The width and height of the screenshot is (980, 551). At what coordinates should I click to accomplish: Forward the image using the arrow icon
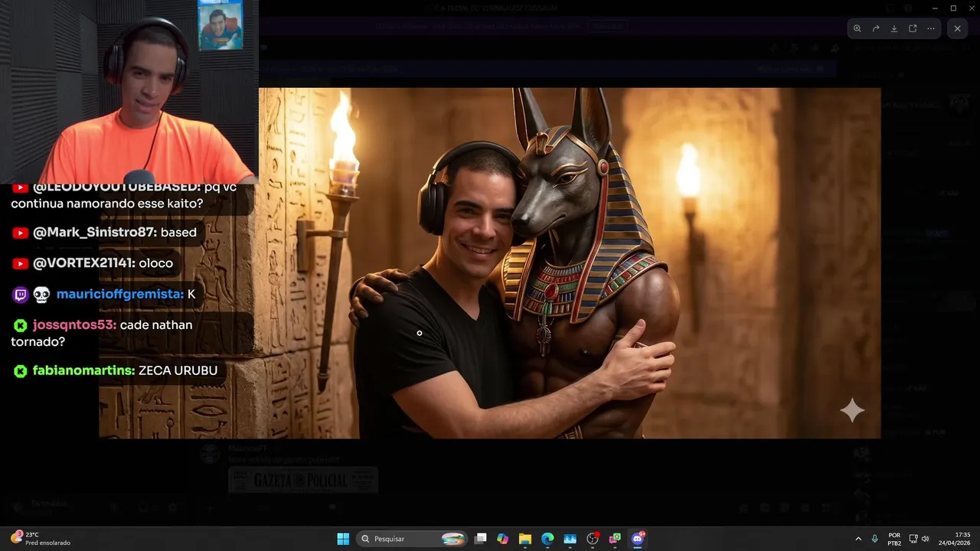pyautogui.click(x=876, y=28)
